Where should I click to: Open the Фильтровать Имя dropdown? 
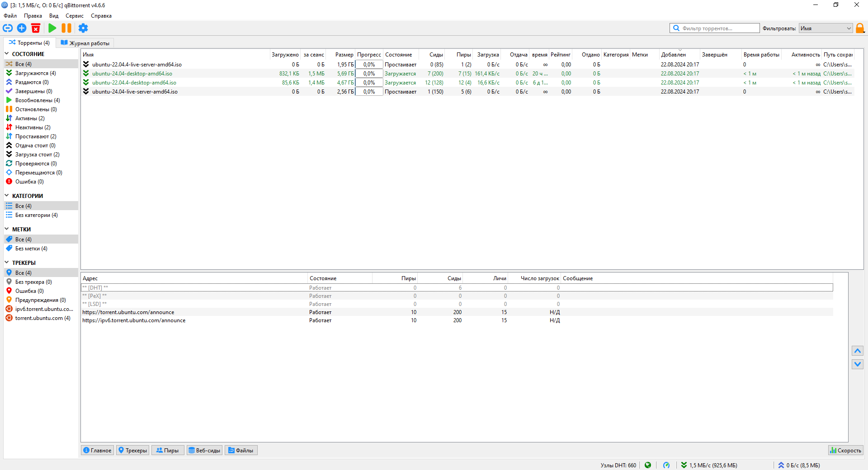tap(826, 28)
